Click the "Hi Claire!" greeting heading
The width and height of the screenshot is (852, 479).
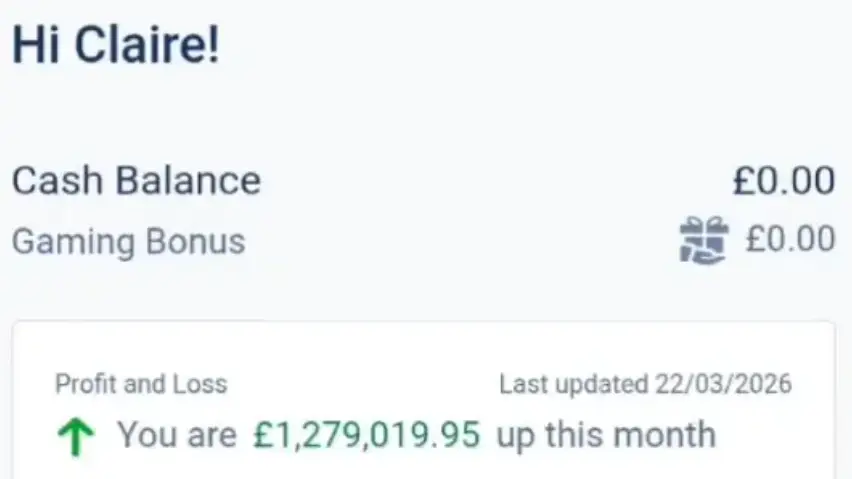(x=115, y=48)
